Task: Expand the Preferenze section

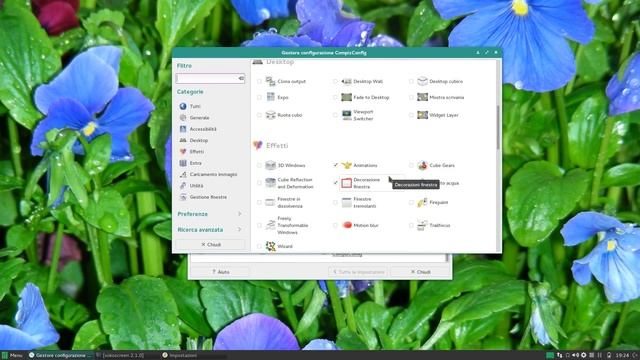Action: (210, 214)
